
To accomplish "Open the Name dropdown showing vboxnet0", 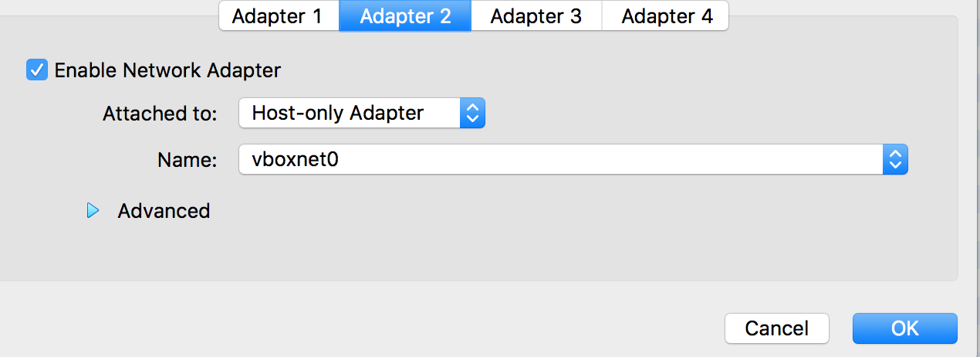I will point(573,160).
